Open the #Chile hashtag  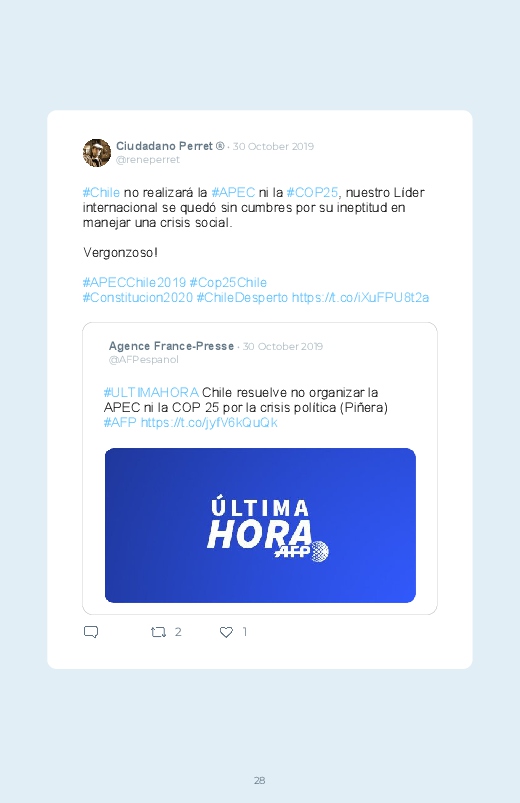click(101, 193)
